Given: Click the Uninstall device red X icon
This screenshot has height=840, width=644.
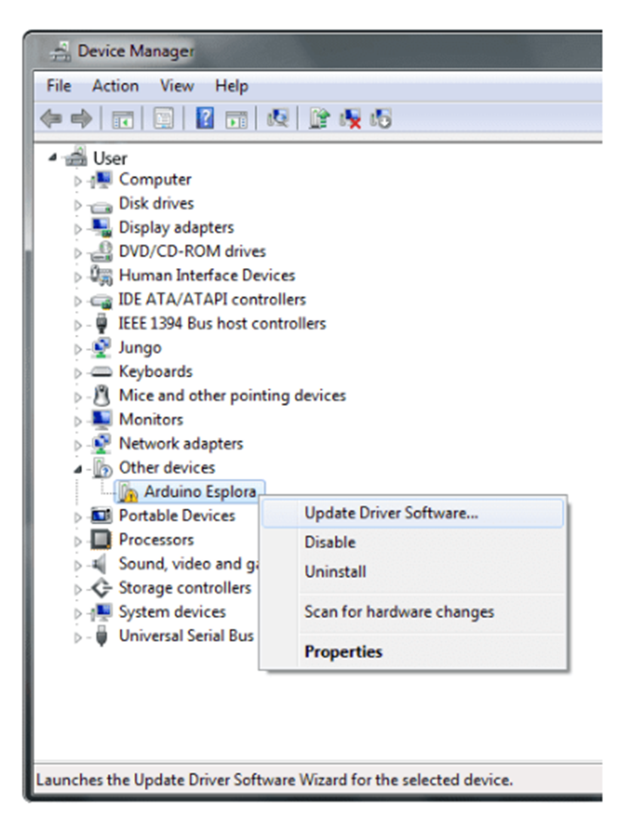Looking at the screenshot, I should pyautogui.click(x=350, y=118).
